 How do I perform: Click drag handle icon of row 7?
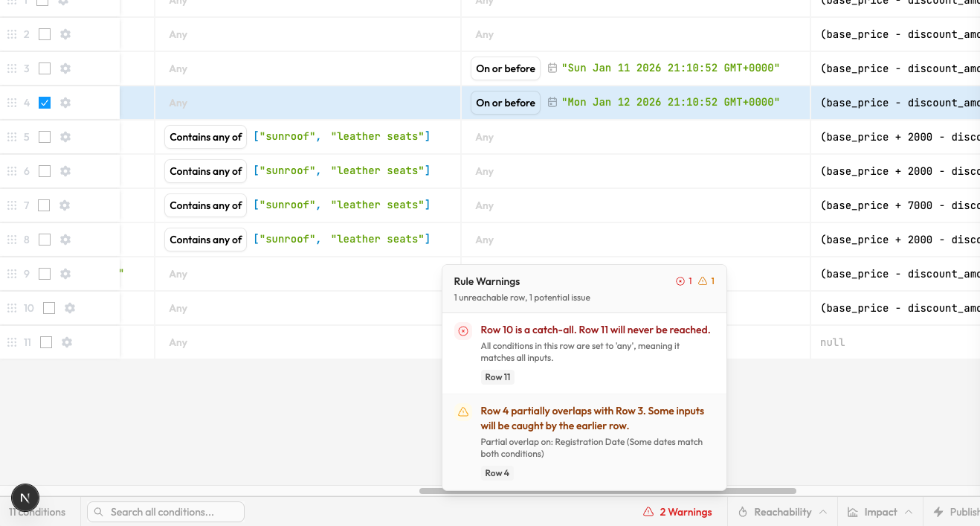12,205
